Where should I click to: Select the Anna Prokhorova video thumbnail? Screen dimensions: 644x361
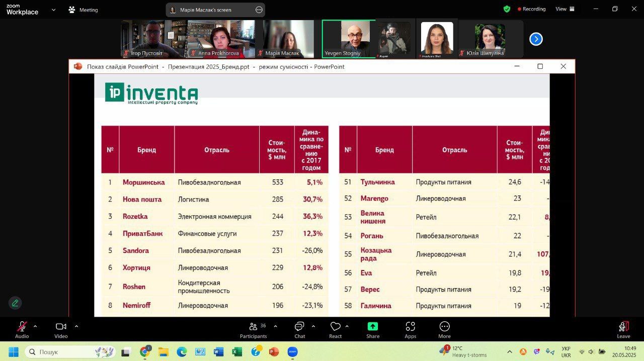click(220, 39)
